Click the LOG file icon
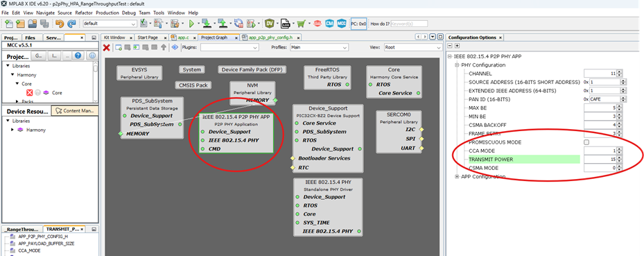Image resolution: width=644 pixels, height=256 pixels. pyautogui.click(x=286, y=24)
